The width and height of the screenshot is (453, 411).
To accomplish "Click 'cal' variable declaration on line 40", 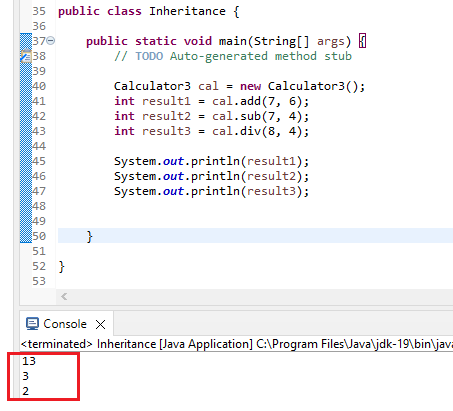I will tap(208, 86).
